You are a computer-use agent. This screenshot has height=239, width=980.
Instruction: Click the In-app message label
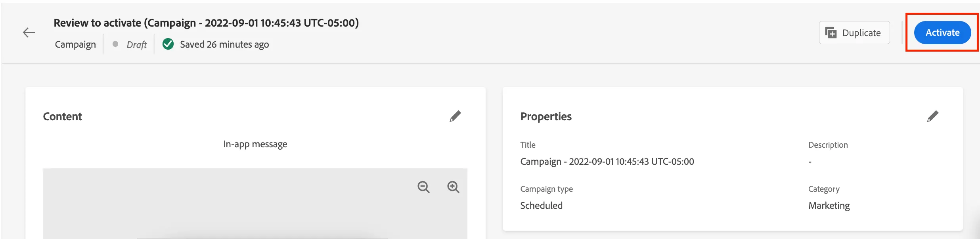point(255,144)
